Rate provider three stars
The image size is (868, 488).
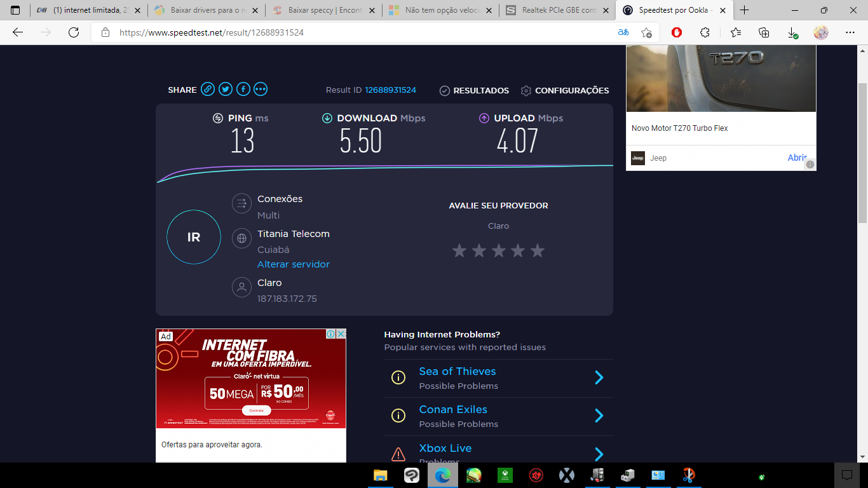[x=499, y=250]
